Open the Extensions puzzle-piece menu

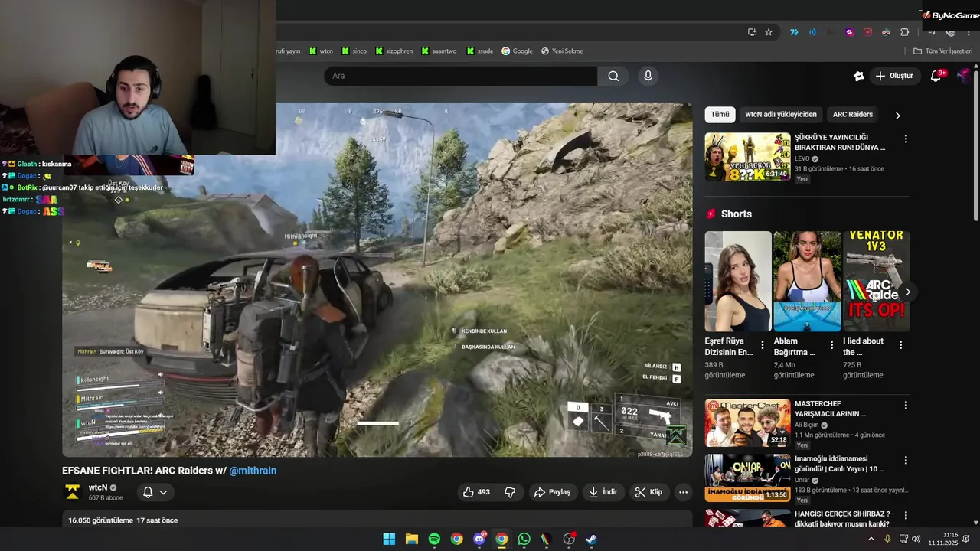pos(904,32)
